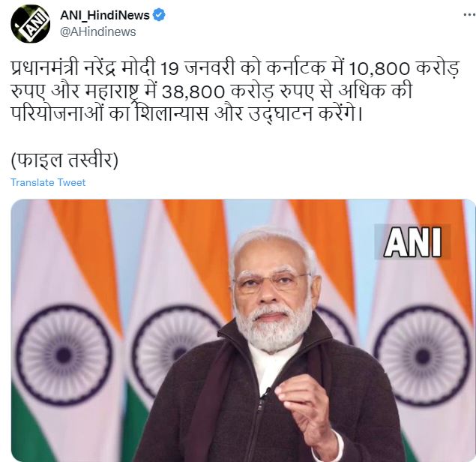
Task: Click the 10,800 figure in the tweet
Action: tap(379, 69)
